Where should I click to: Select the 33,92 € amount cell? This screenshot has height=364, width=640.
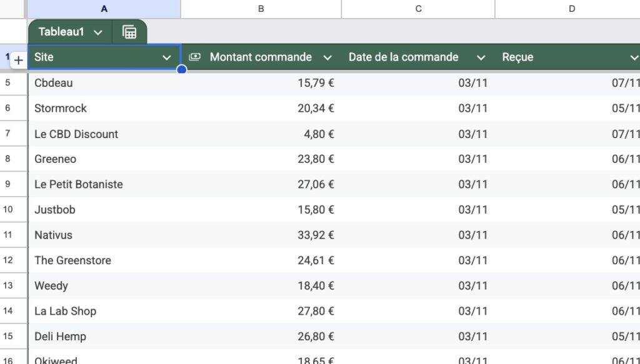tap(261, 235)
